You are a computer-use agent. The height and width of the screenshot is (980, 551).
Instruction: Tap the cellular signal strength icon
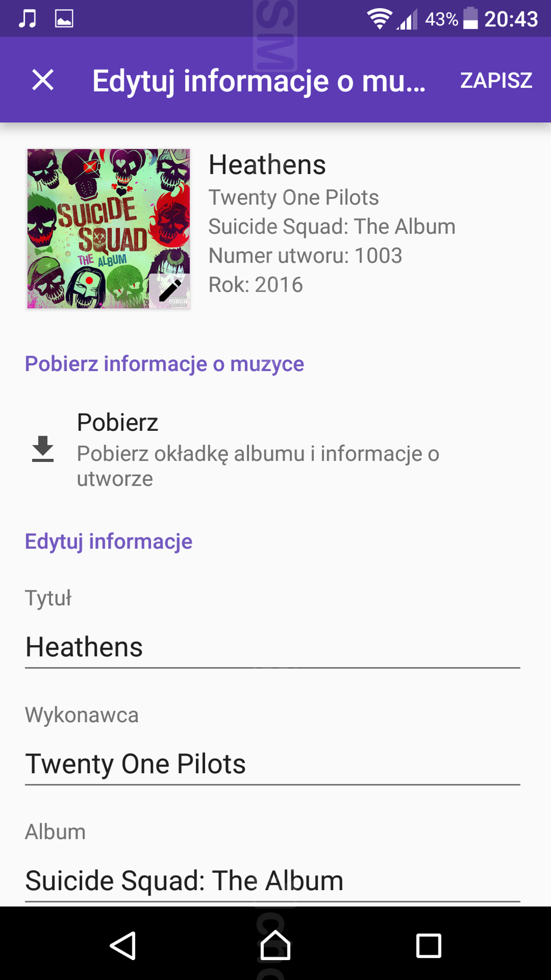point(407,20)
